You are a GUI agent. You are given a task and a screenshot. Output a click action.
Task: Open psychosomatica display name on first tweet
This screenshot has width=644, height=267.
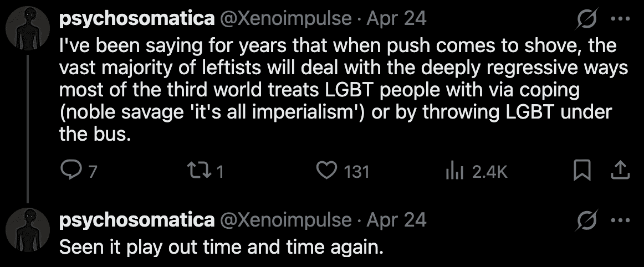tap(136, 19)
